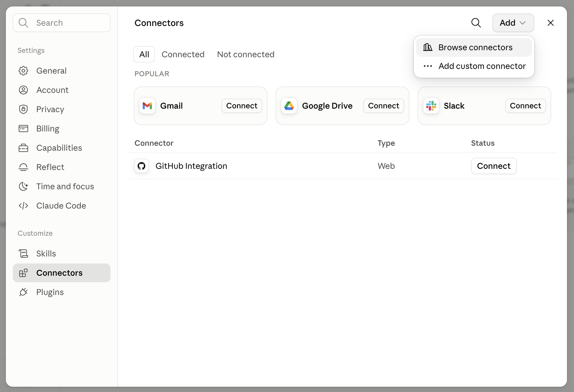Click the three-dots icon next to Add custom connector

[x=428, y=66]
